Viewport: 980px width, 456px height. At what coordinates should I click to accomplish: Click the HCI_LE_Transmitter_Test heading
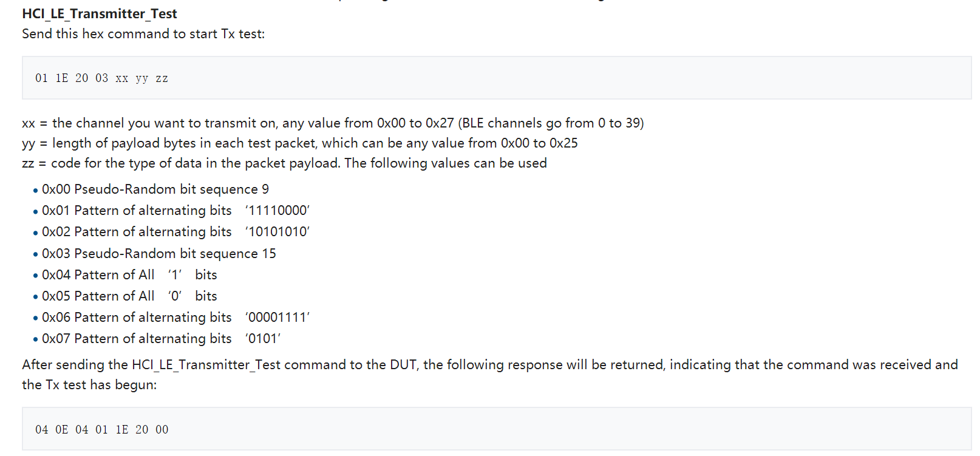[x=100, y=13]
